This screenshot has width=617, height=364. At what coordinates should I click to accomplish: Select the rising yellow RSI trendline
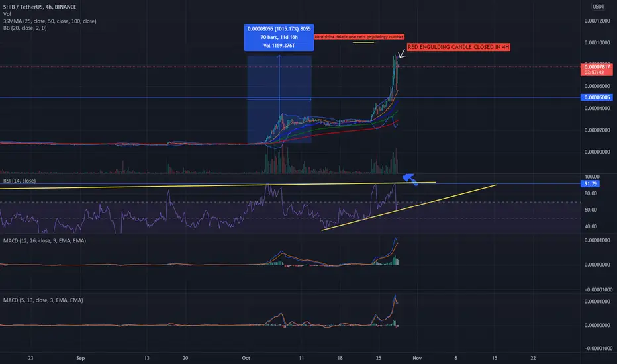409,207
